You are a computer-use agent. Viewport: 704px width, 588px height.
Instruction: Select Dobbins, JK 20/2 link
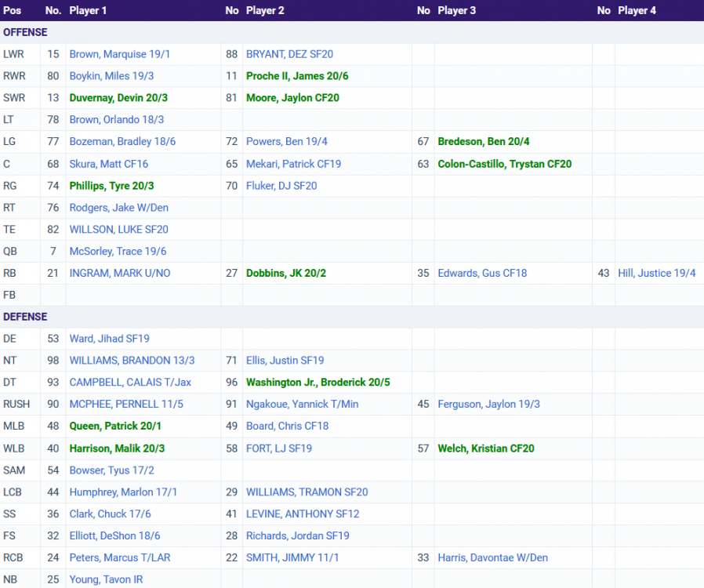[x=286, y=274]
